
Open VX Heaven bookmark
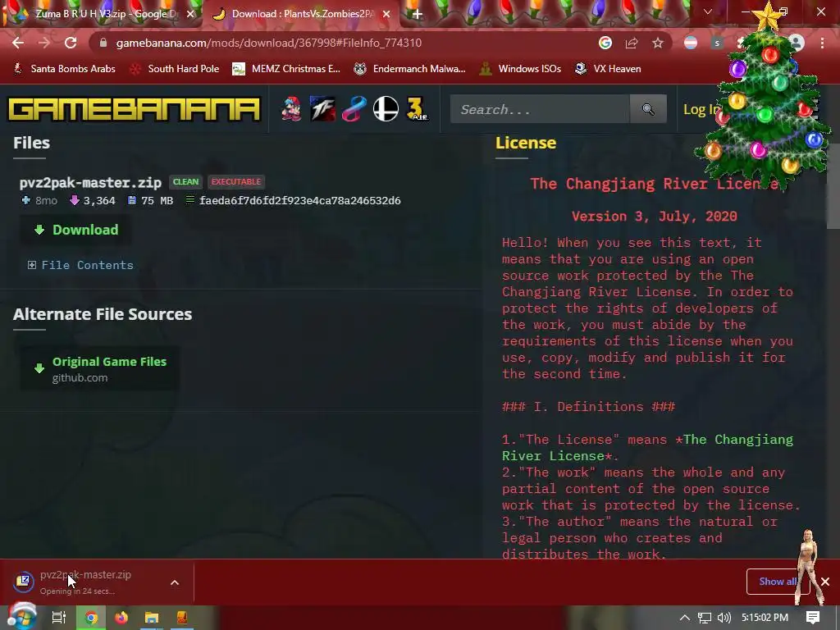608,69
